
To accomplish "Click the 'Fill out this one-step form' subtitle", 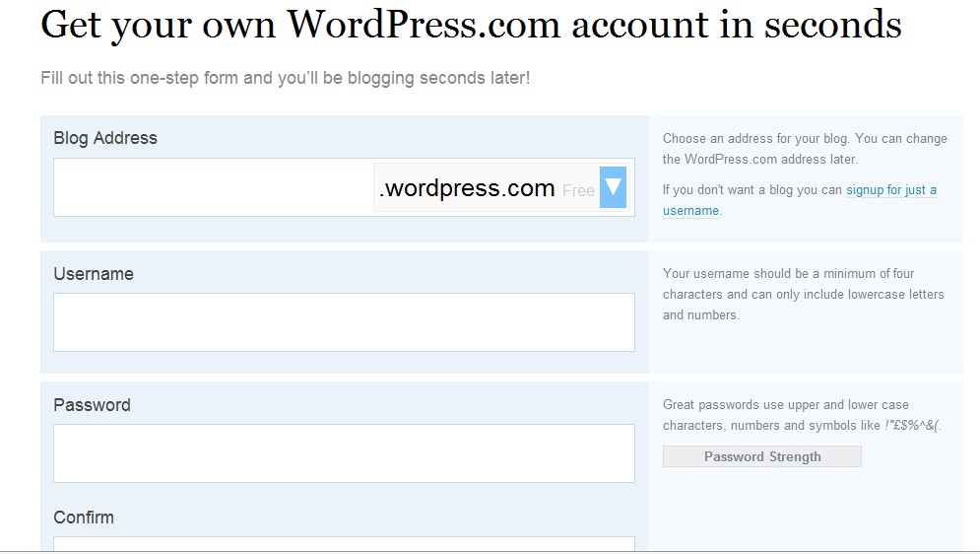I will [x=285, y=77].
